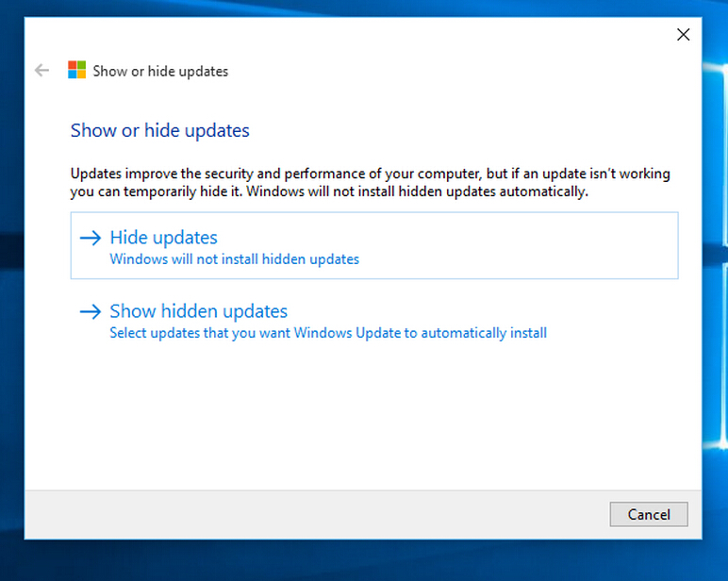Image resolution: width=728 pixels, height=581 pixels.
Task: Click the Windows logo icon beside the title
Action: [x=76, y=70]
